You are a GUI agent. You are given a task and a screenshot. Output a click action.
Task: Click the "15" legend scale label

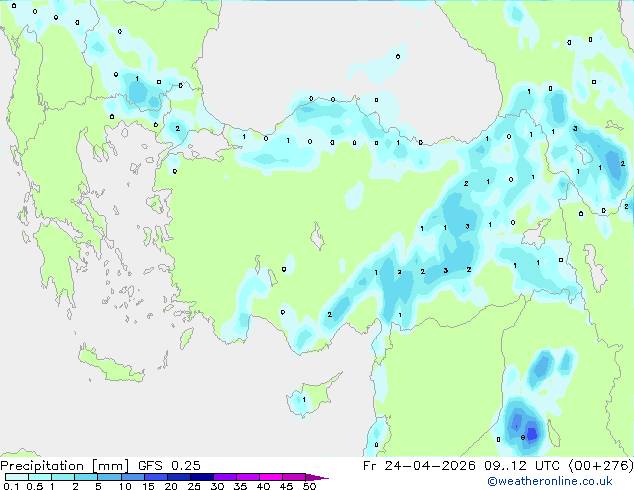click(148, 486)
